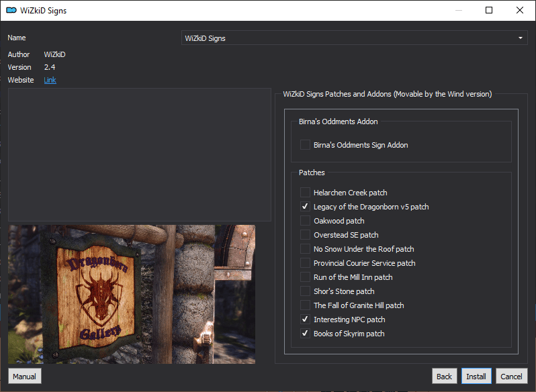The image size is (536, 392).
Task: Check No Snow Under the Roof patch
Action: 305,249
